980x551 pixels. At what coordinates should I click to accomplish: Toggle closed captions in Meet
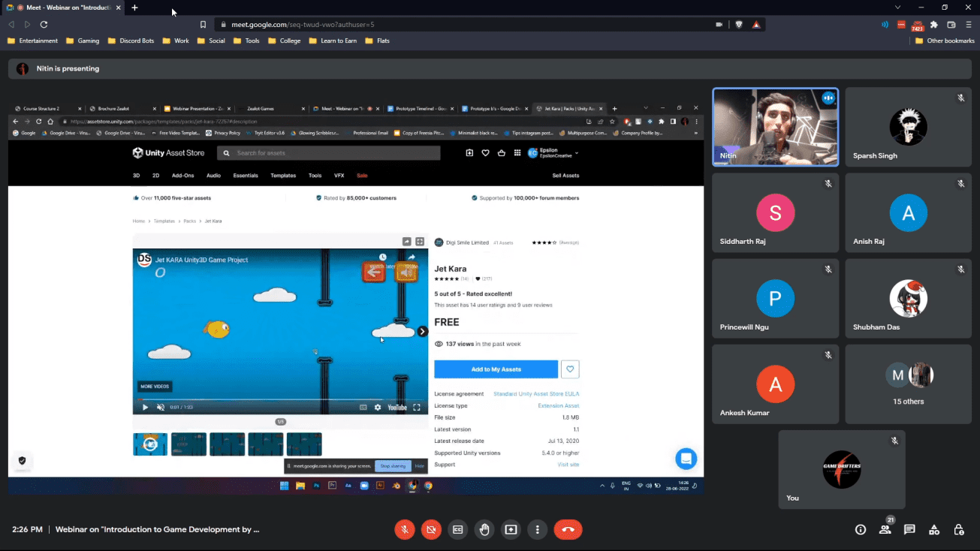point(457,529)
